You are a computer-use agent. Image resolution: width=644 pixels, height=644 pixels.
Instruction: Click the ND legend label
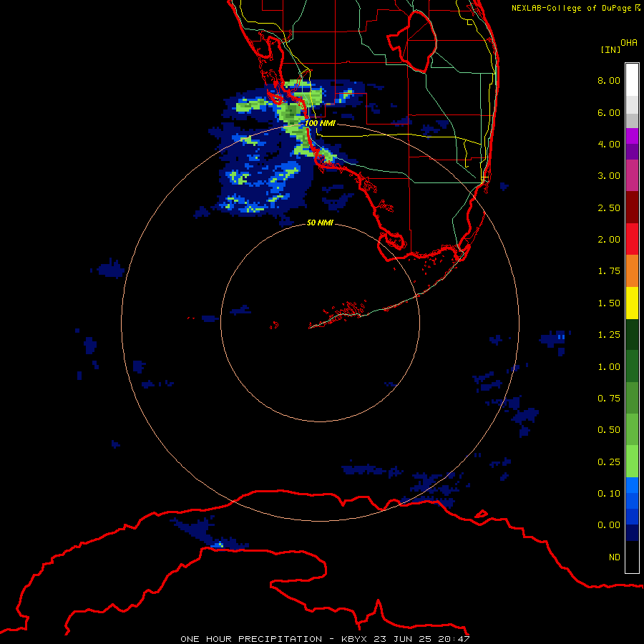coord(615,557)
